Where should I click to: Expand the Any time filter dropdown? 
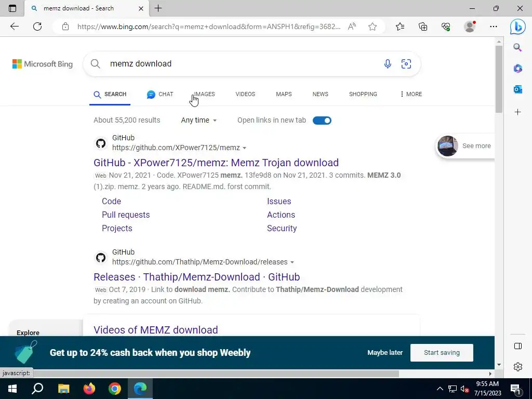199,120
